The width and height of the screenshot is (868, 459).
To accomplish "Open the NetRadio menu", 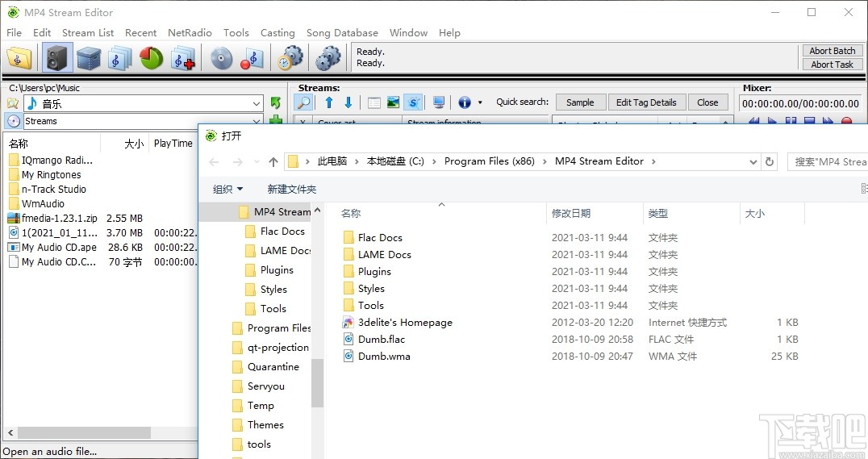I will pos(190,32).
